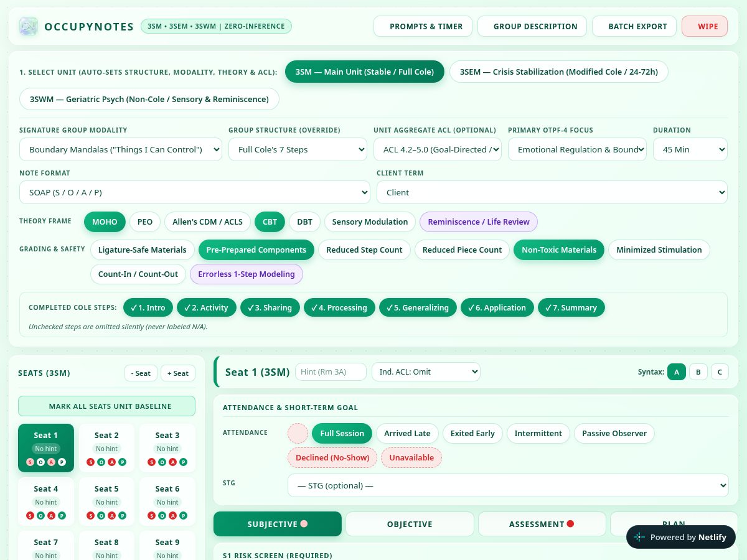Set attendance to Arrived Late
747x560 pixels.
pyautogui.click(x=408, y=434)
